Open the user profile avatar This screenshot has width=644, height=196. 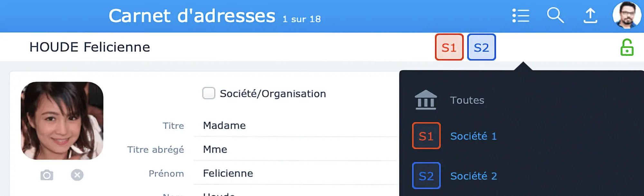(x=627, y=15)
